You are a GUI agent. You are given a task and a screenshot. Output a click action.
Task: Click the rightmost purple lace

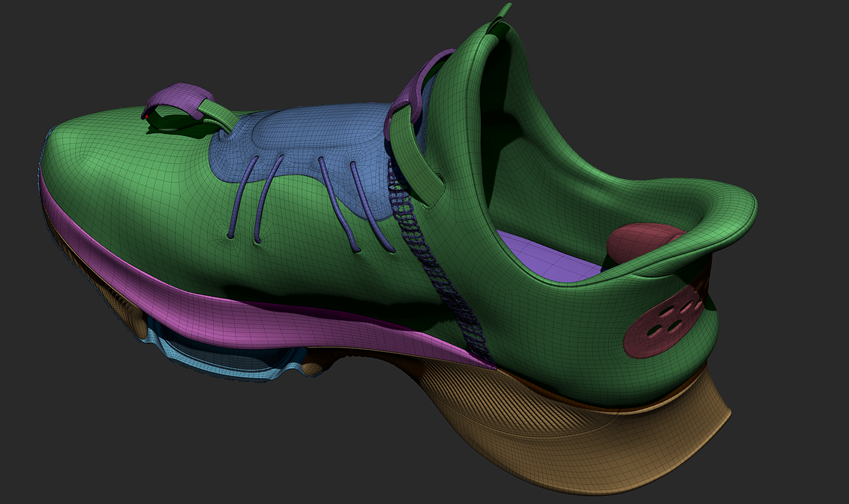click(x=371, y=206)
